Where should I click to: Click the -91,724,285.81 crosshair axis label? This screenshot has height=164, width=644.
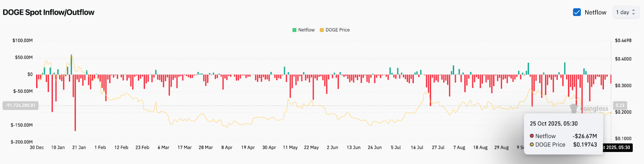pos(20,106)
